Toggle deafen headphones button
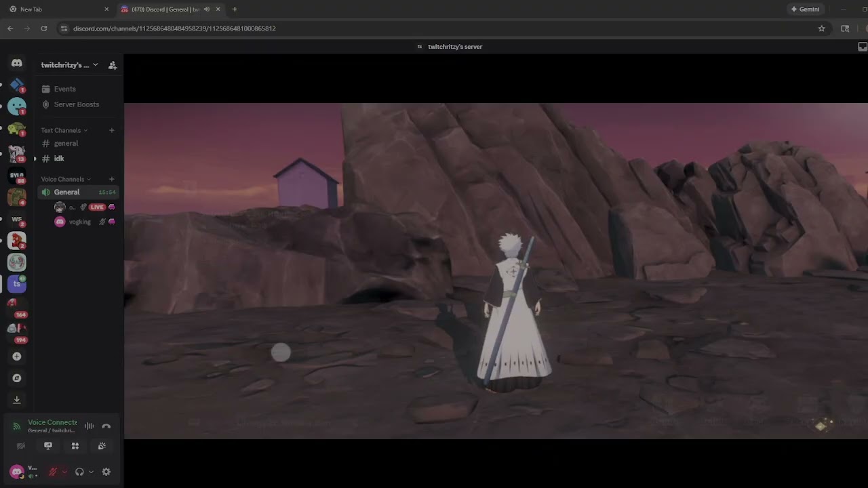 click(x=79, y=472)
